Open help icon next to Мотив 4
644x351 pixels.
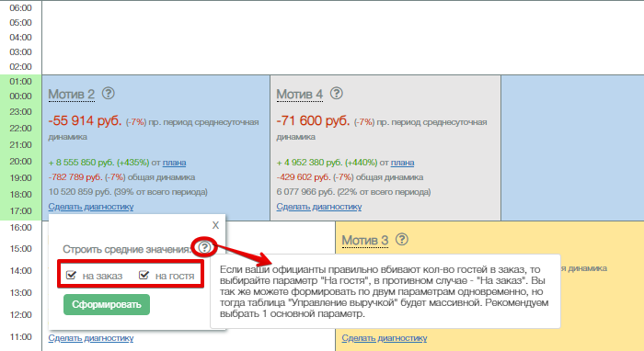(337, 94)
